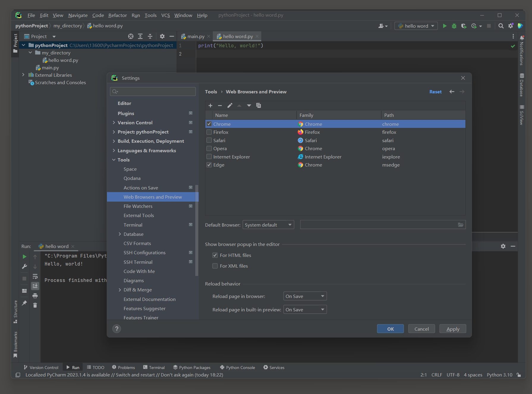Open the hello word run configuration dropdown

point(416,26)
